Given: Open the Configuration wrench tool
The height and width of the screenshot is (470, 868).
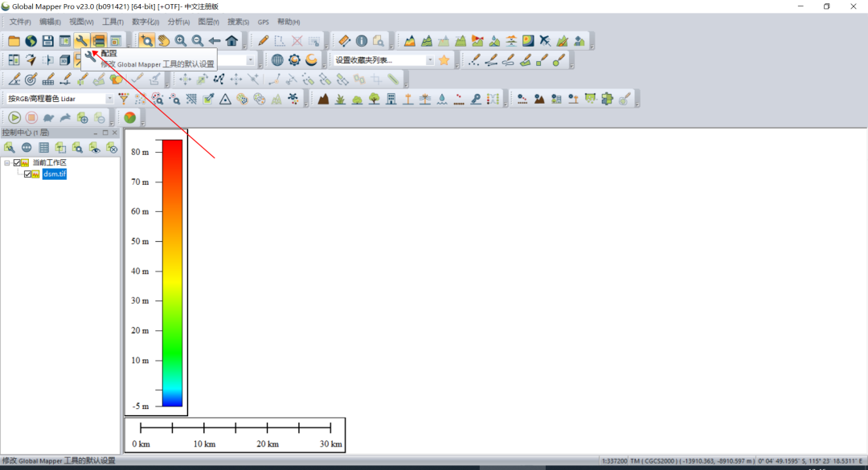Looking at the screenshot, I should pos(81,40).
